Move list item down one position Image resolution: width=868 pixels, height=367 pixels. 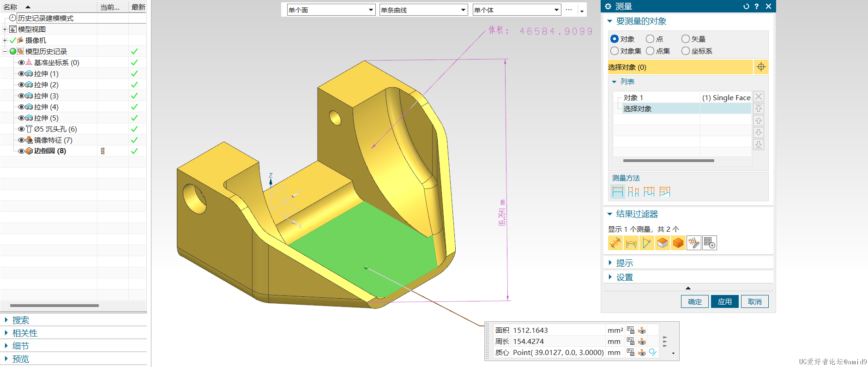[x=759, y=132]
